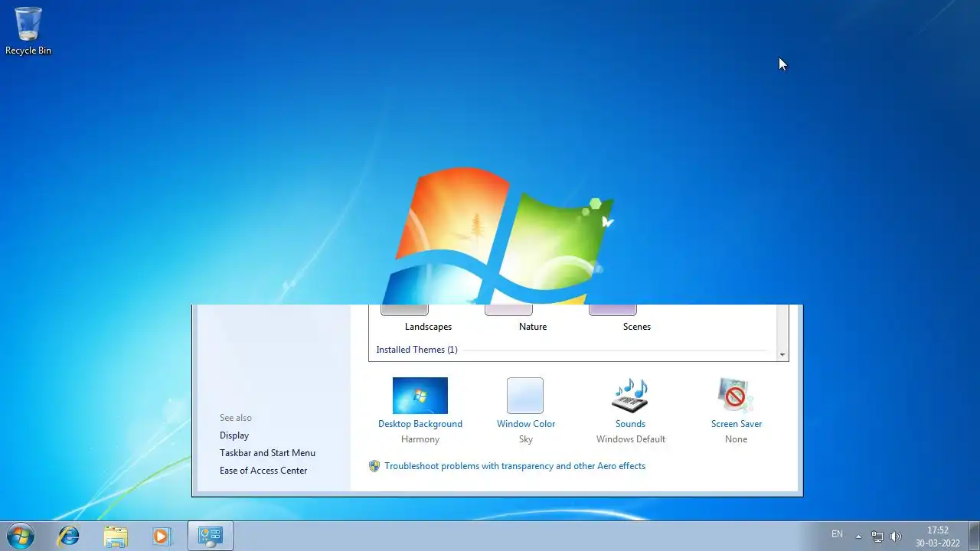The height and width of the screenshot is (551, 980).
Task: Open the Sounds icon
Action: tap(630, 396)
